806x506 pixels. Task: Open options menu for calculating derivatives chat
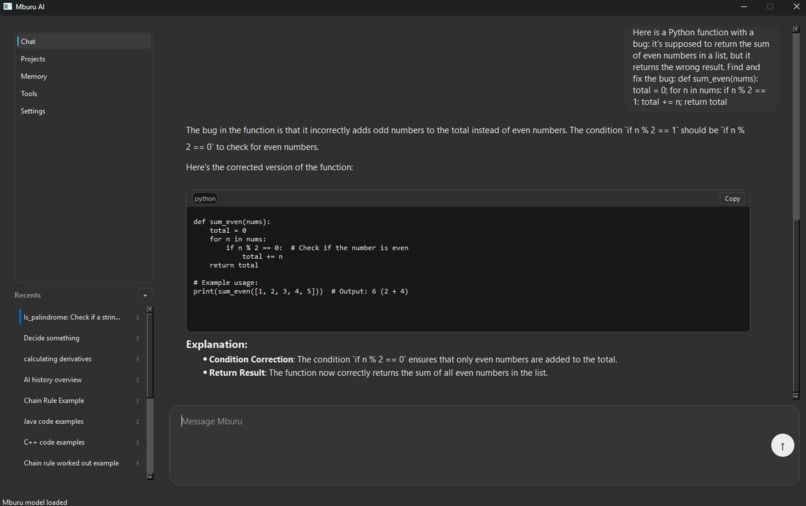pyautogui.click(x=137, y=359)
